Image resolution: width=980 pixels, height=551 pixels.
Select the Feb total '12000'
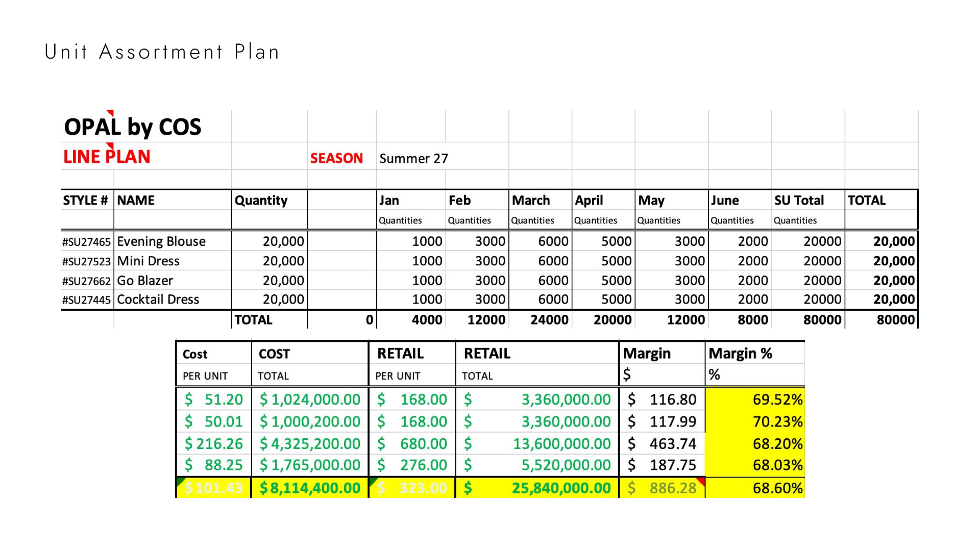point(486,320)
